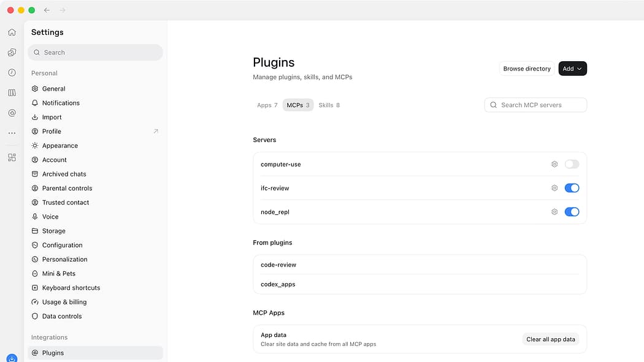The height and width of the screenshot is (362, 644).
Task: Go forward with the right arrow
Action: (x=63, y=10)
